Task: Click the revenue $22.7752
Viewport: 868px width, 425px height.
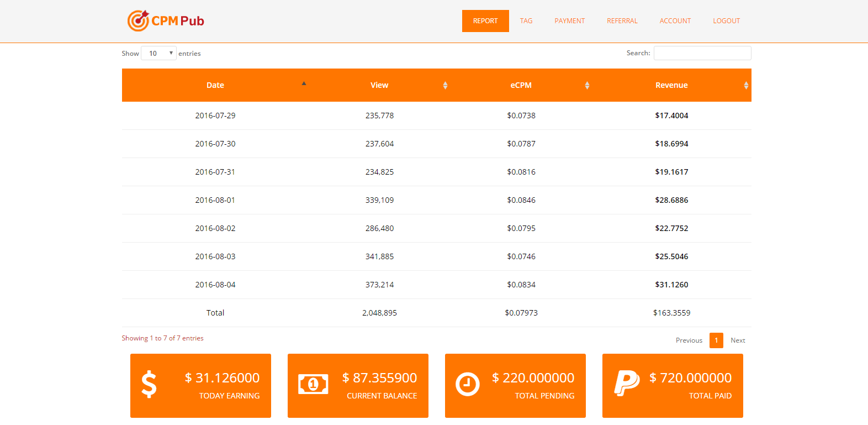Action: pyautogui.click(x=671, y=228)
